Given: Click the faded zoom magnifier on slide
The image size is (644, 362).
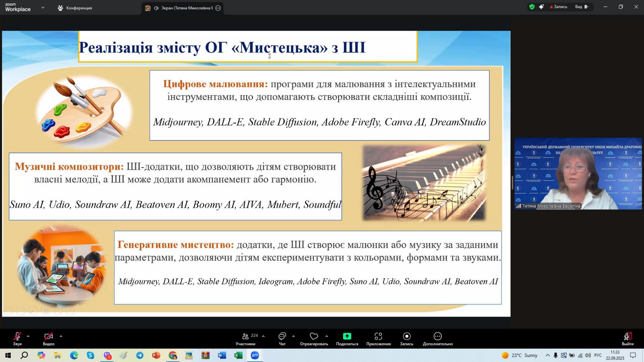Looking at the screenshot, I should click(x=58, y=311).
